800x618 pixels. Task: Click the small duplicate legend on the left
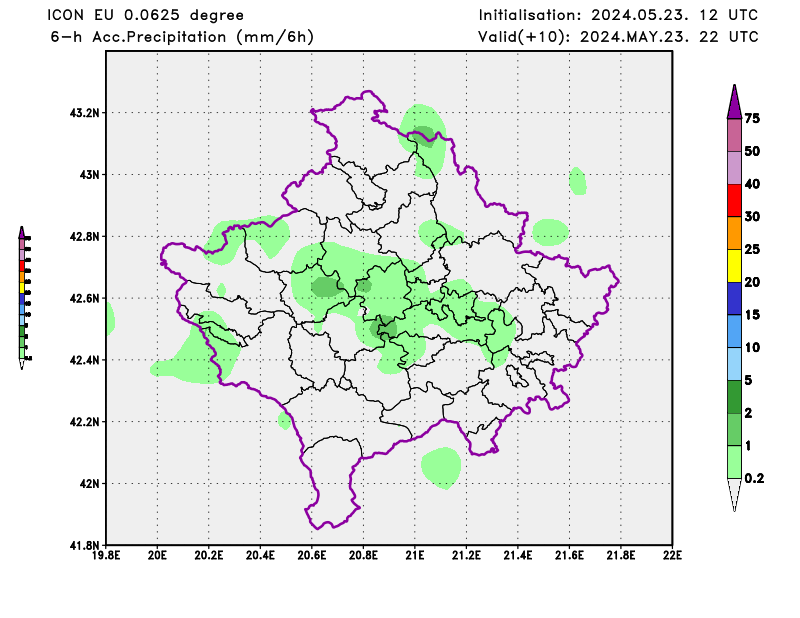[x=24, y=298]
